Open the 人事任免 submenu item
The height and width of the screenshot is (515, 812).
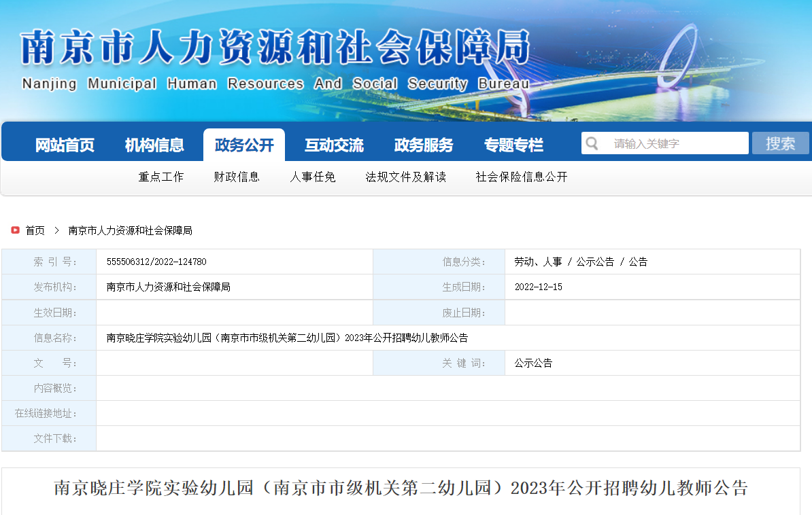click(313, 177)
